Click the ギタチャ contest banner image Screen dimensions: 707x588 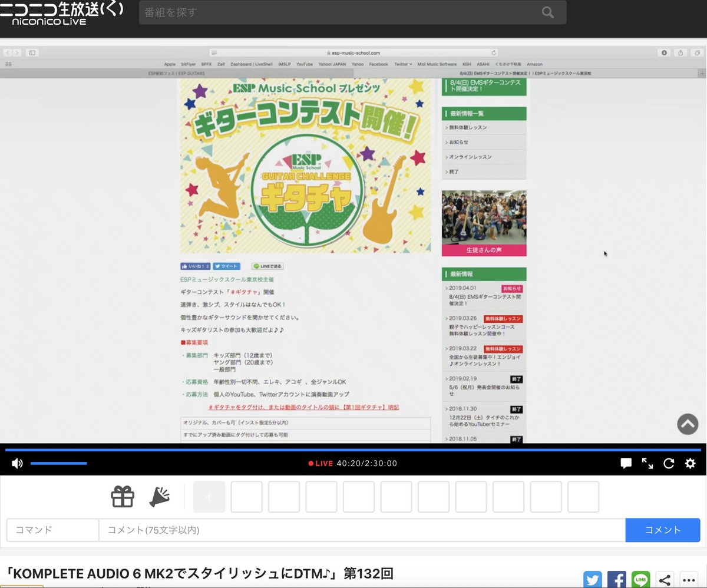305,166
